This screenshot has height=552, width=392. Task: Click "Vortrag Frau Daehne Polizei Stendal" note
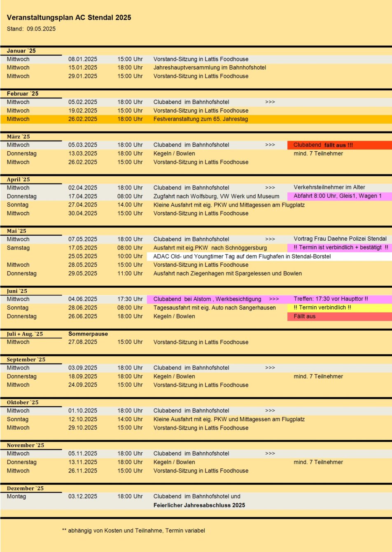tap(340, 239)
